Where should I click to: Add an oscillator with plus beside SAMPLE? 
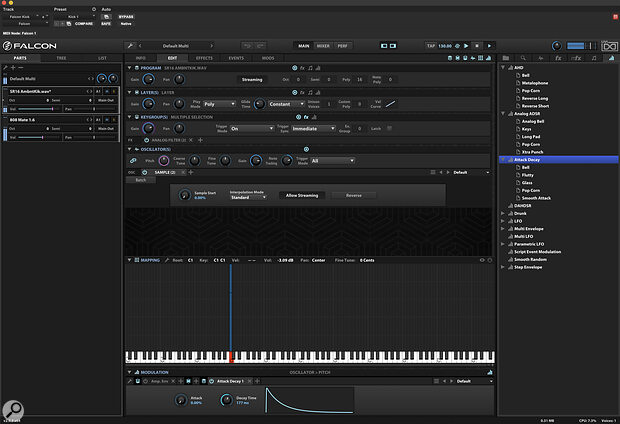(x=191, y=172)
